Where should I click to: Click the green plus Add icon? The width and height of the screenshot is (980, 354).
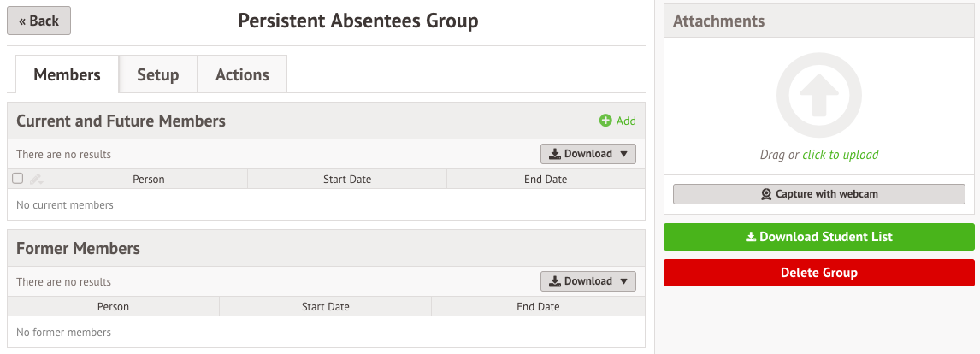click(x=605, y=121)
